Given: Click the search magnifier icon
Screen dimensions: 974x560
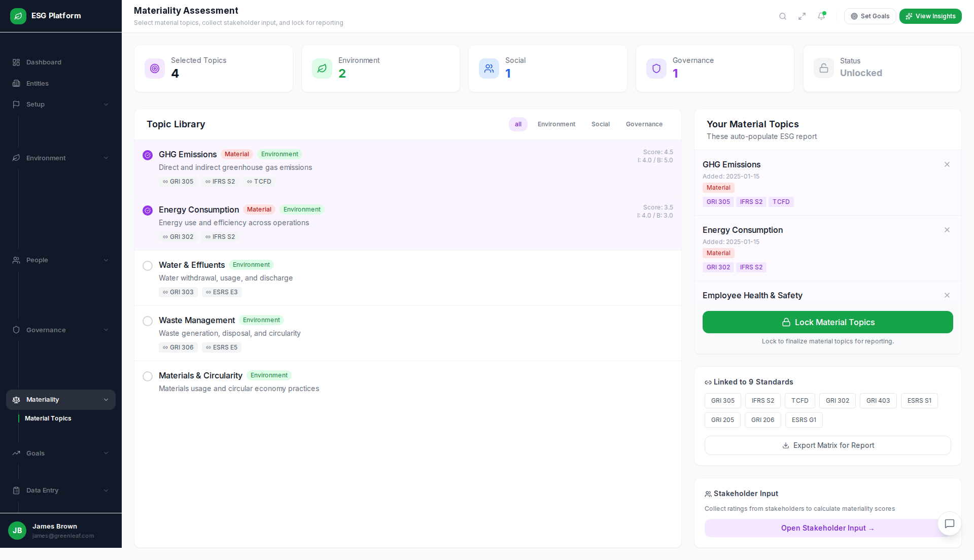Looking at the screenshot, I should [783, 16].
